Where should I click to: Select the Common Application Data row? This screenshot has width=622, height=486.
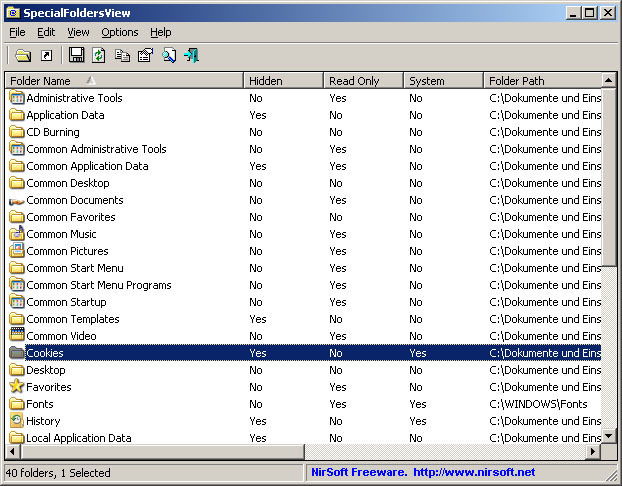click(305, 166)
